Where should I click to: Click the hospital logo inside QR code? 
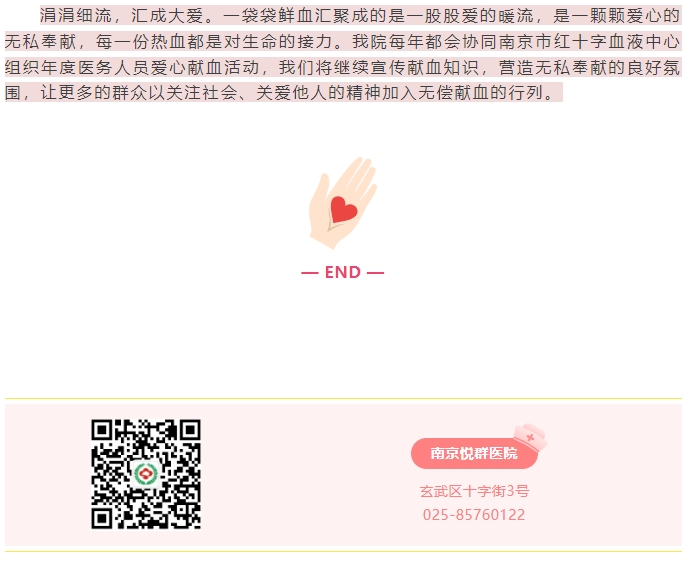tap(146, 474)
